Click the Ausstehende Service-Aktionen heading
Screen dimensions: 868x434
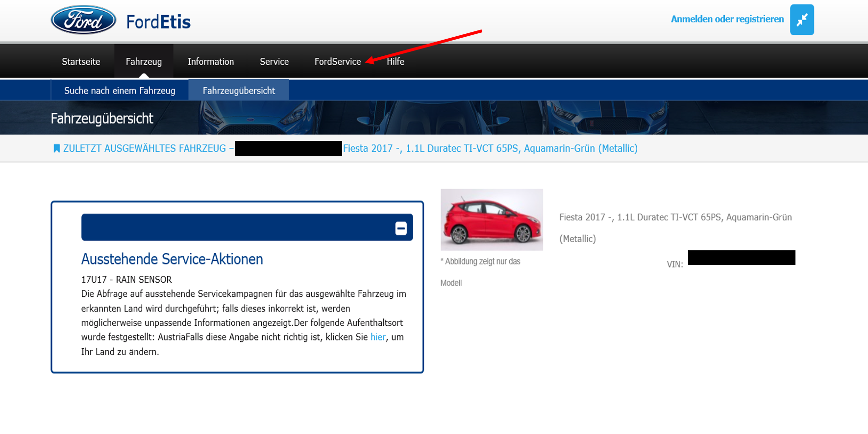(172, 259)
